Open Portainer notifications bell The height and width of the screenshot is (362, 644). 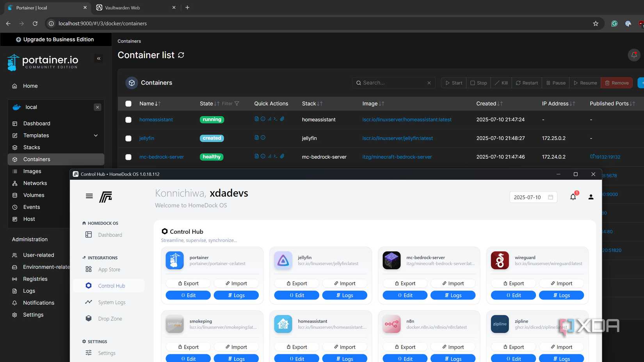pyautogui.click(x=634, y=55)
